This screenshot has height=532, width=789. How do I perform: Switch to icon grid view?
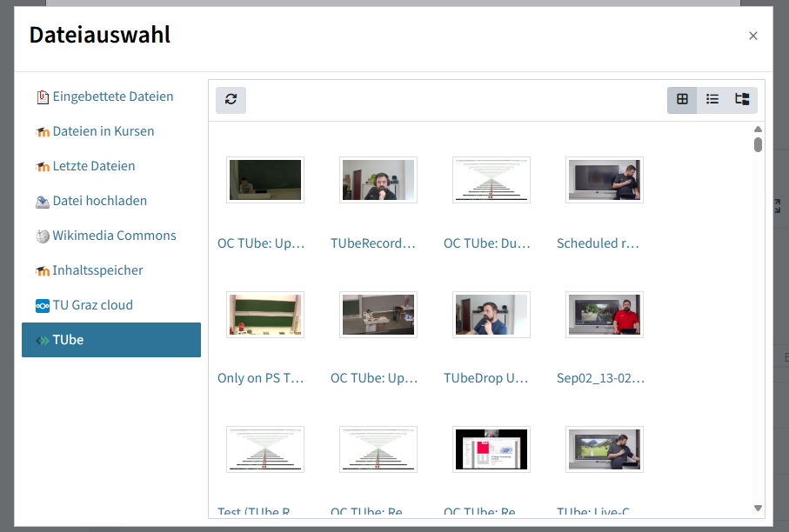pyautogui.click(x=682, y=100)
